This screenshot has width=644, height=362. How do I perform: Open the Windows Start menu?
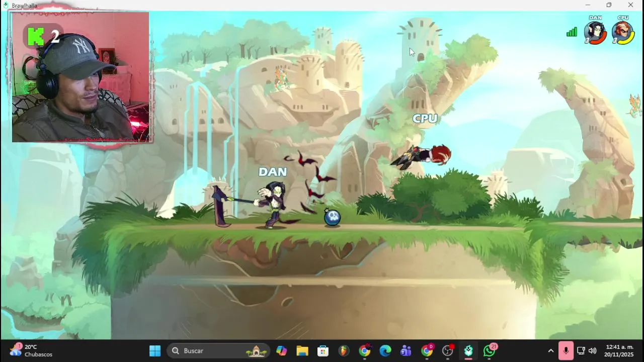155,350
